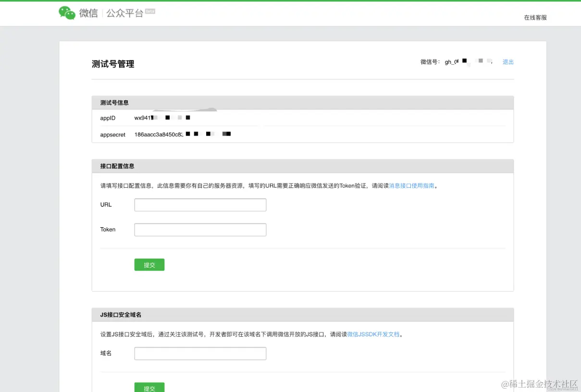581x392 pixels.
Task: Click the URL field label
Action: [106, 205]
